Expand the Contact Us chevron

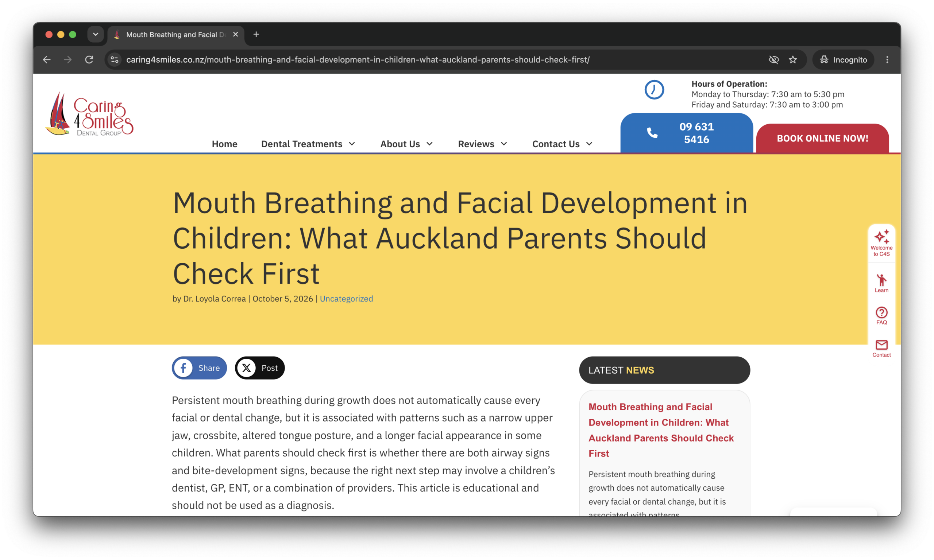click(x=589, y=144)
